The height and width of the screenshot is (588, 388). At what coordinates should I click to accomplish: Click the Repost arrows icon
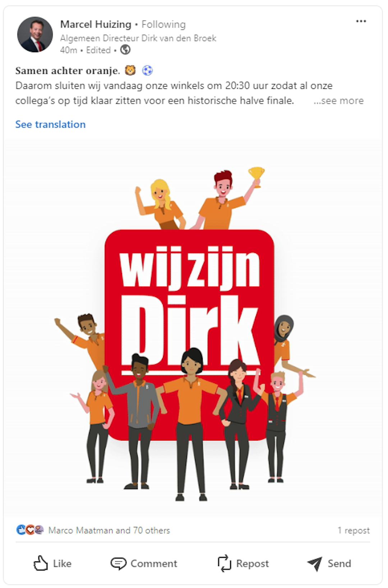click(x=225, y=563)
